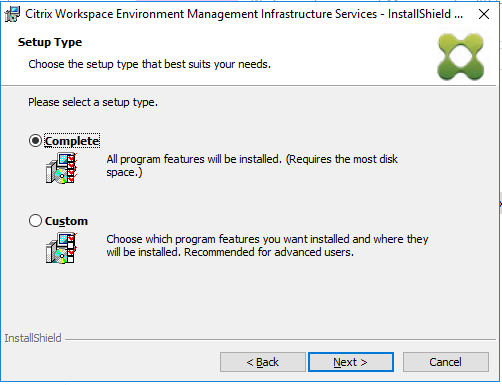Click the 'Please select a setup type' text
Image resolution: width=502 pixels, height=385 pixels.
point(93,102)
